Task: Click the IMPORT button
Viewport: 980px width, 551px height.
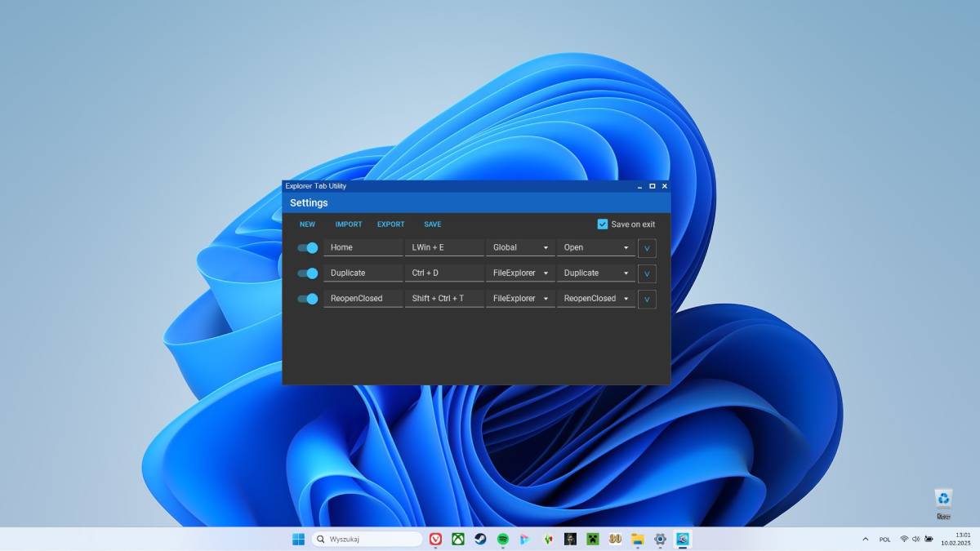Action: (349, 224)
